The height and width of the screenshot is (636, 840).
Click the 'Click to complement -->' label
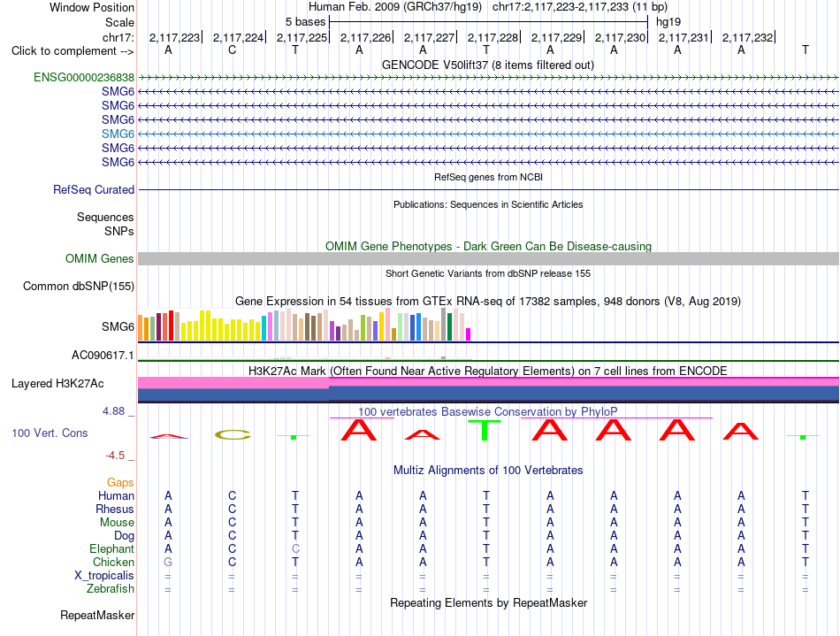point(73,51)
